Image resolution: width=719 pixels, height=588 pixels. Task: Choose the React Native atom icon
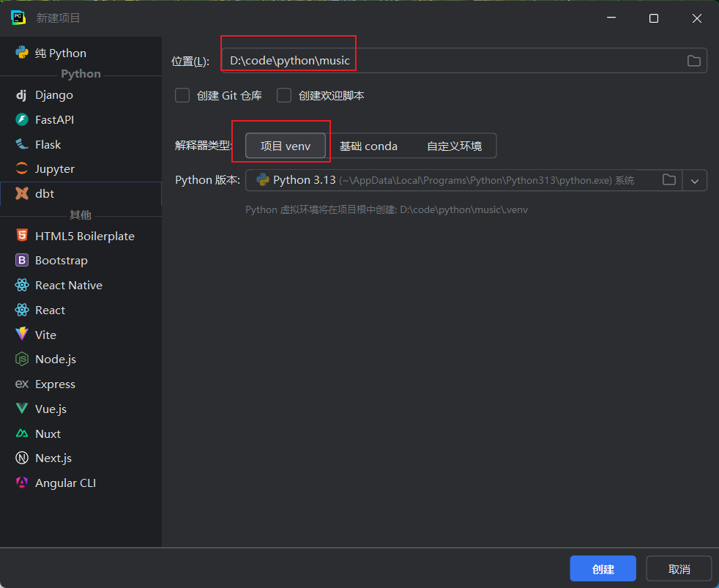(x=21, y=286)
